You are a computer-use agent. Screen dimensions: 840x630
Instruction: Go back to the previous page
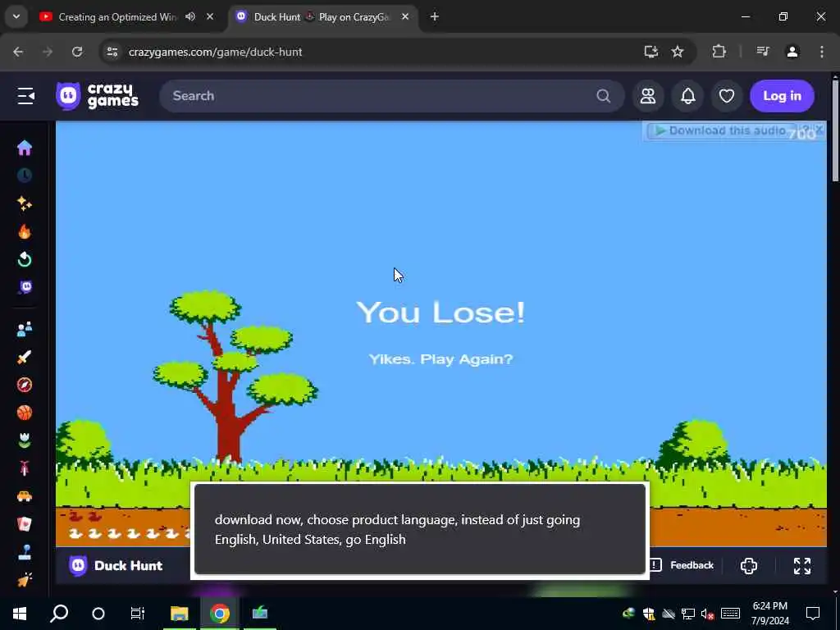(x=18, y=52)
